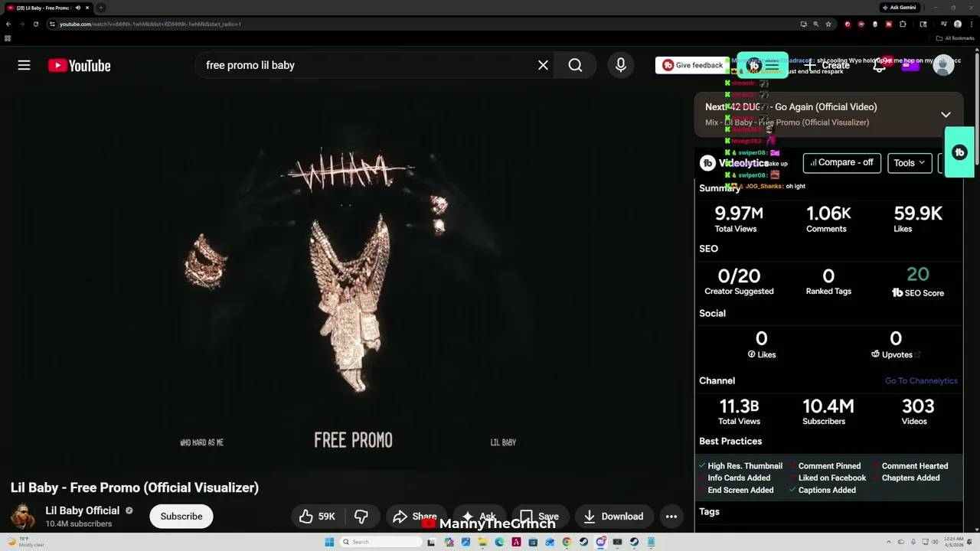The width and height of the screenshot is (980, 551).
Task: Click the 20 SEO Score value
Action: [x=918, y=274]
